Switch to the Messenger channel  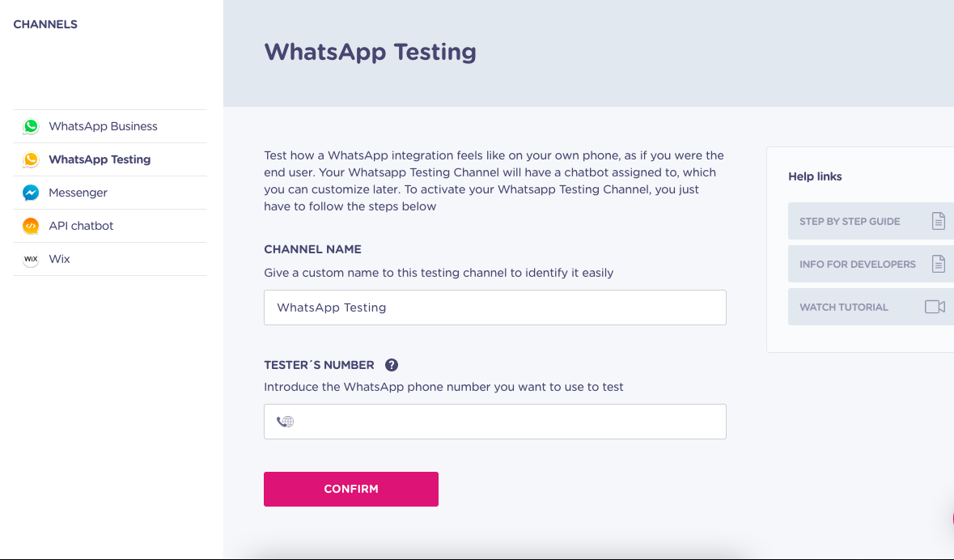(110, 193)
